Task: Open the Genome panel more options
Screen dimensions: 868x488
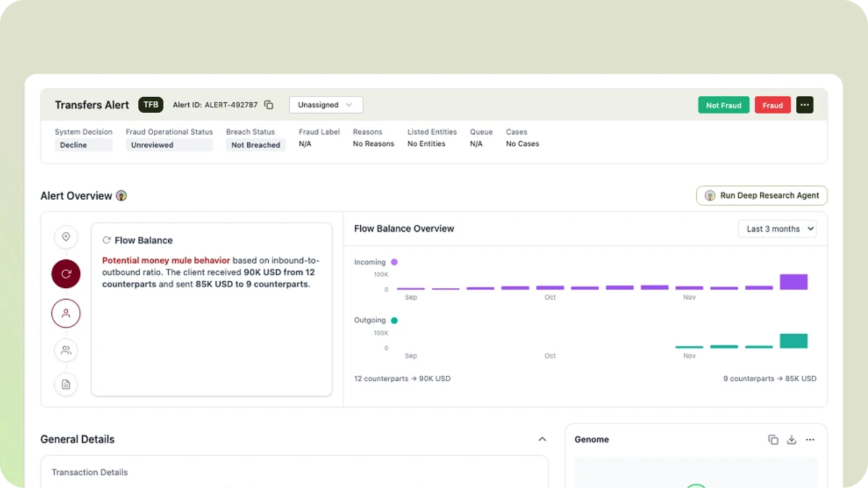Action: point(810,440)
